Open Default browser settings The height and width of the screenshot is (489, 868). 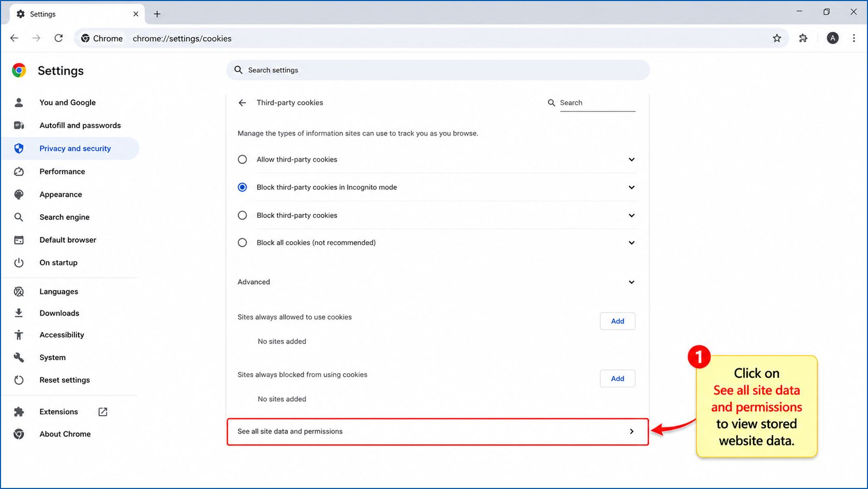point(68,240)
